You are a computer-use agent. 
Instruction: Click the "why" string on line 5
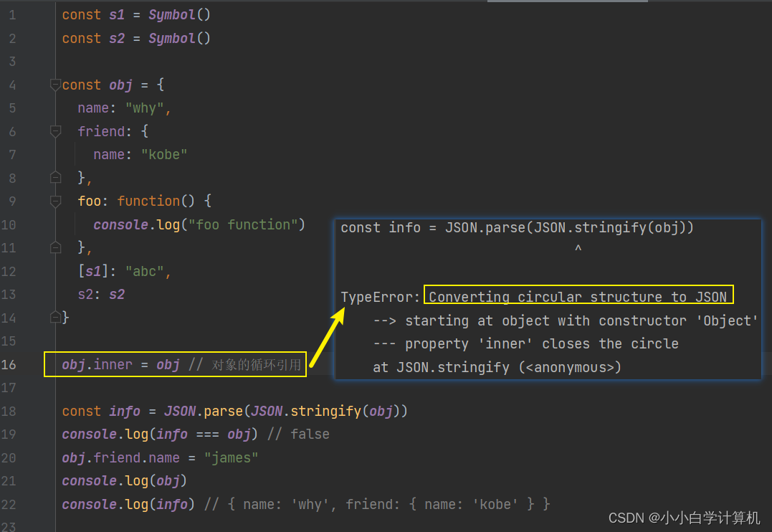point(144,108)
